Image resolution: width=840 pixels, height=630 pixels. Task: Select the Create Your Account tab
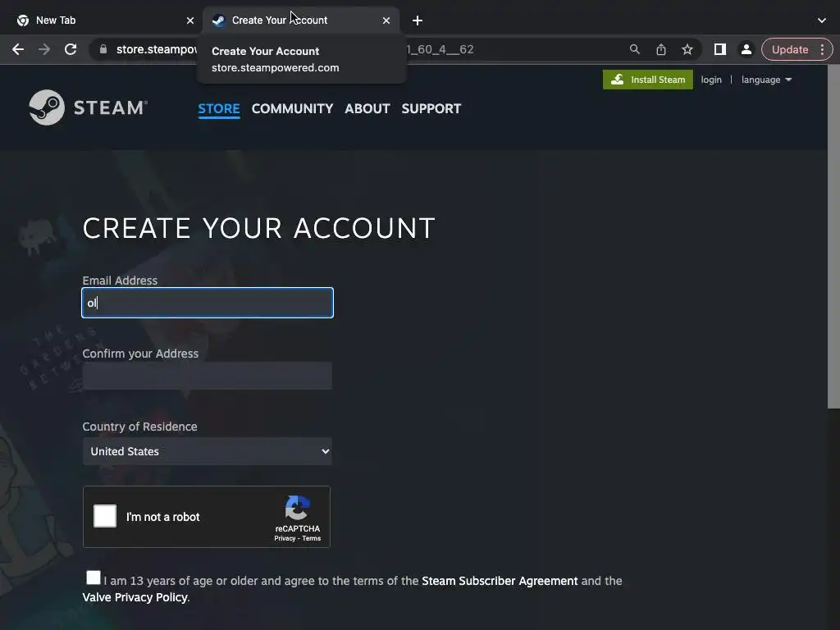tap(300, 21)
